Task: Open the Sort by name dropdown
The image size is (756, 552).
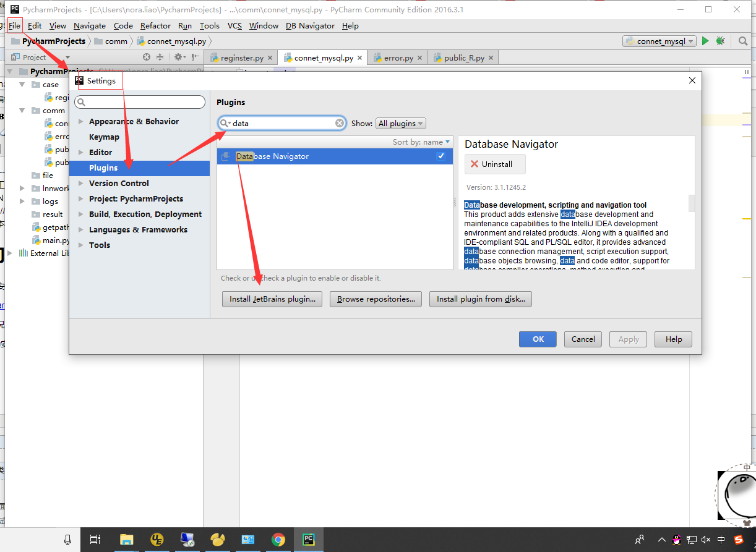Action: (x=421, y=142)
